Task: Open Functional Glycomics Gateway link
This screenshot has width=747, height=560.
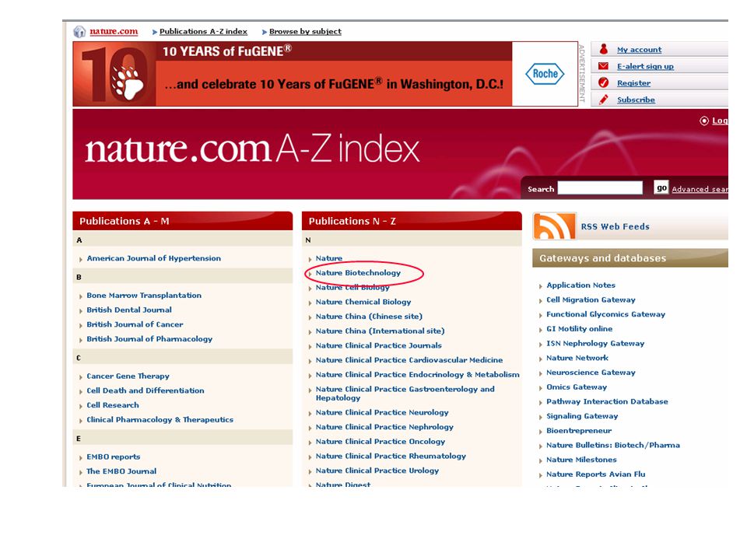Action: coord(605,314)
